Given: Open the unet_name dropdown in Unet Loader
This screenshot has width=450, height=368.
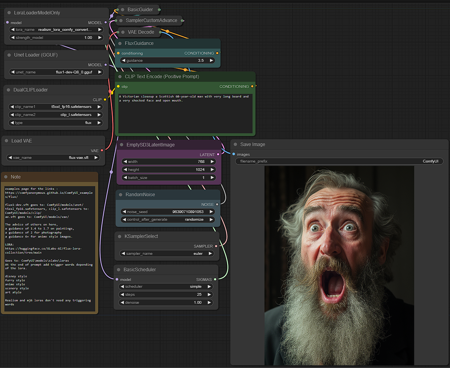Looking at the screenshot, I should click(56, 72).
